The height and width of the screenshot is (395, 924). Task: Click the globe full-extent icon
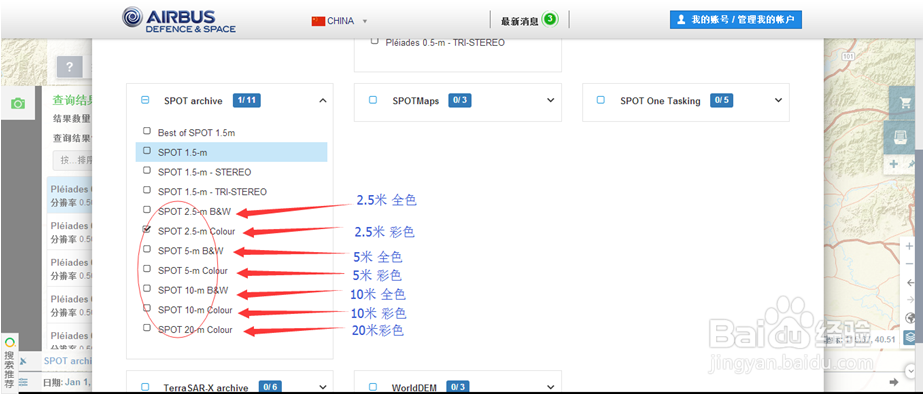[910, 318]
